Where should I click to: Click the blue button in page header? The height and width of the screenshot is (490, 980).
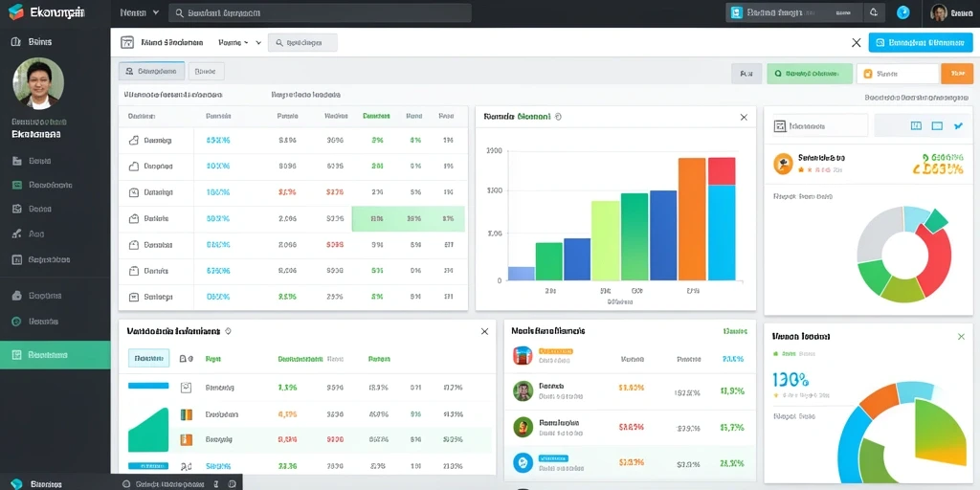921,42
